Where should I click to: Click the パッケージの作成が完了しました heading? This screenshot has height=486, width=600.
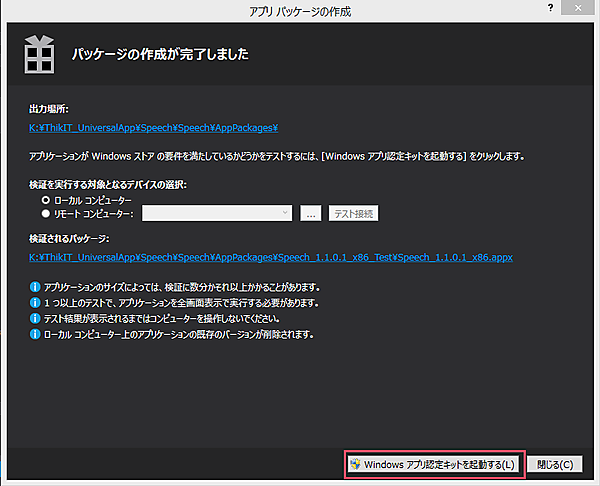[160, 54]
